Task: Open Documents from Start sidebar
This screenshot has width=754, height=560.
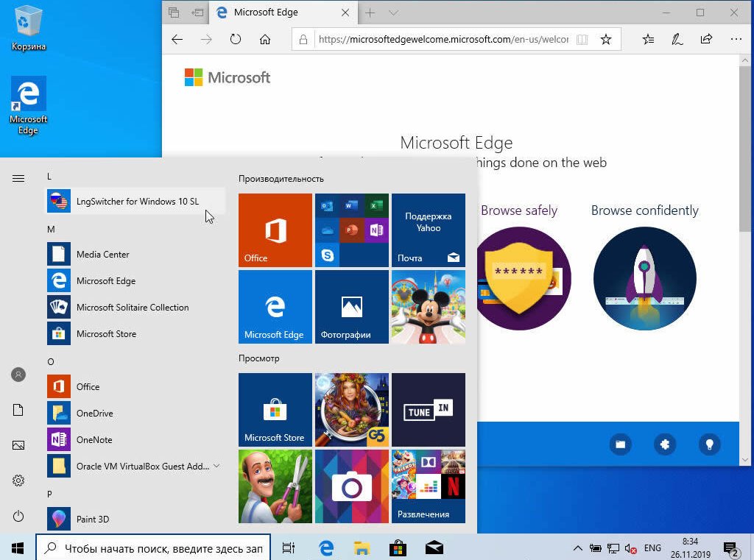Action: [18, 410]
